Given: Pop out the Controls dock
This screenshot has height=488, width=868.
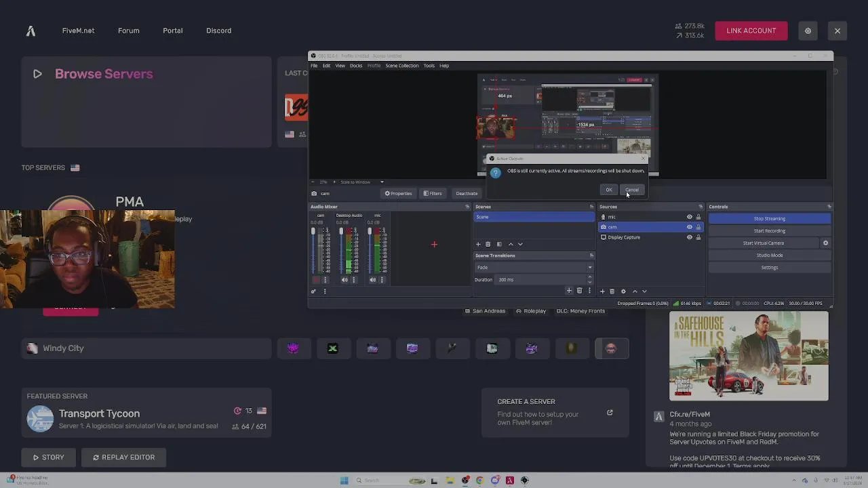Looking at the screenshot, I should click(x=829, y=207).
